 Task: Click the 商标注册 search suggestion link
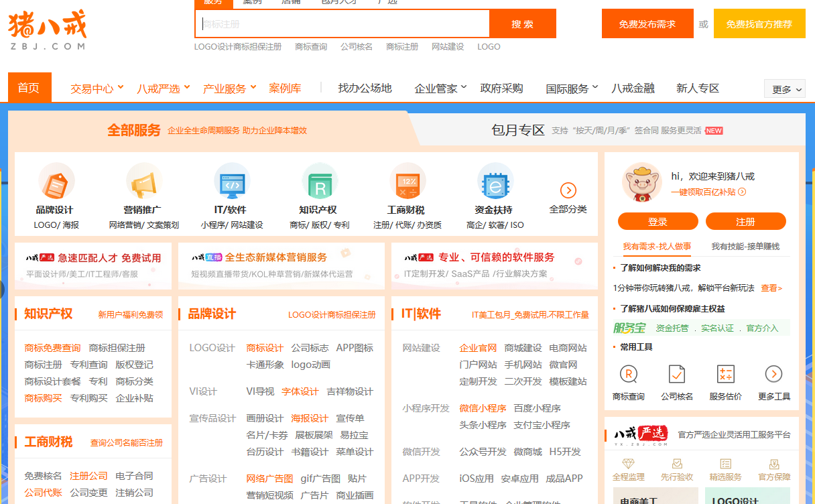[x=402, y=47]
